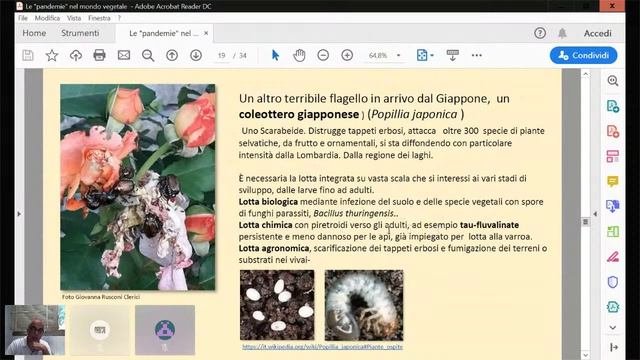Click Accedi to sign in
640x360 pixels.
pyautogui.click(x=598, y=33)
